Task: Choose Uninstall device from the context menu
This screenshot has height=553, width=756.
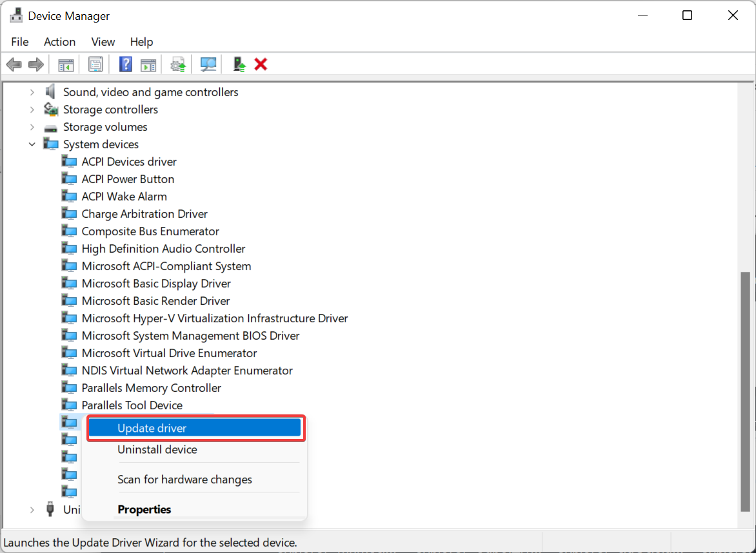Action: tap(195, 449)
